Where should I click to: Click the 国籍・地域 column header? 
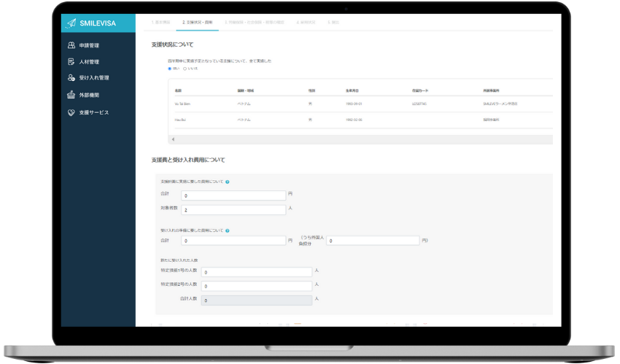click(x=245, y=90)
